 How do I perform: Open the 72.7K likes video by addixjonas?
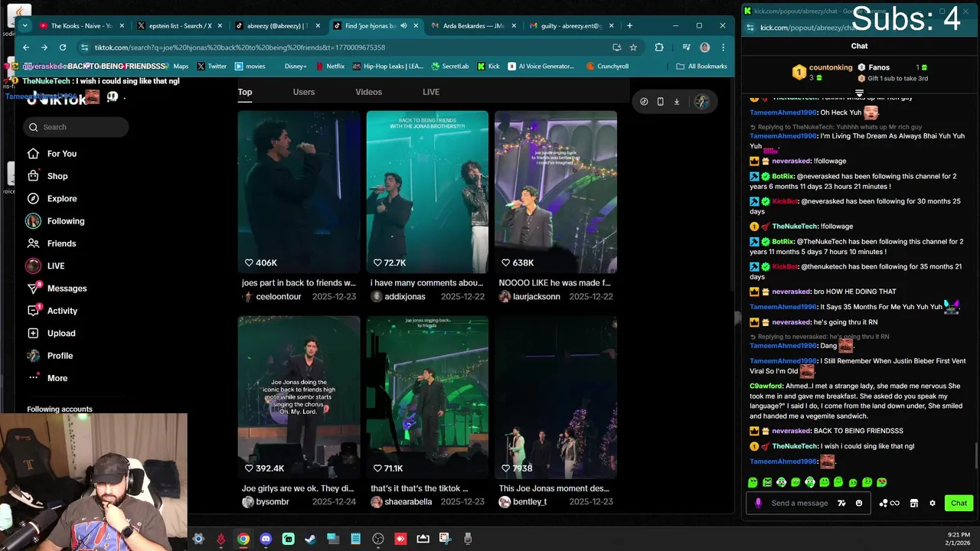(427, 192)
